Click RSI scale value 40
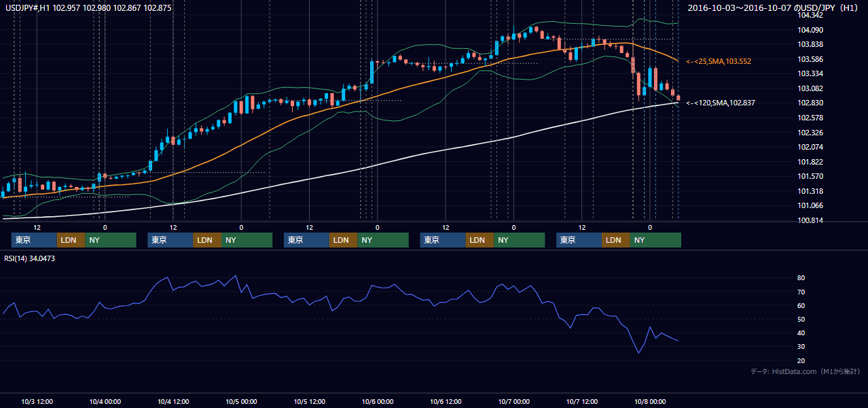 click(x=801, y=333)
